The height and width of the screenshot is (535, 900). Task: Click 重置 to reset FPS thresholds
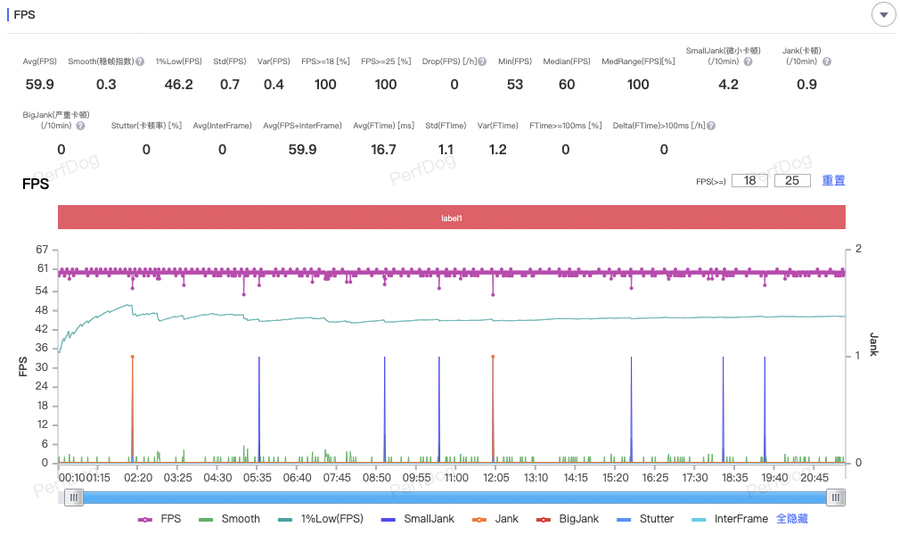coord(833,181)
